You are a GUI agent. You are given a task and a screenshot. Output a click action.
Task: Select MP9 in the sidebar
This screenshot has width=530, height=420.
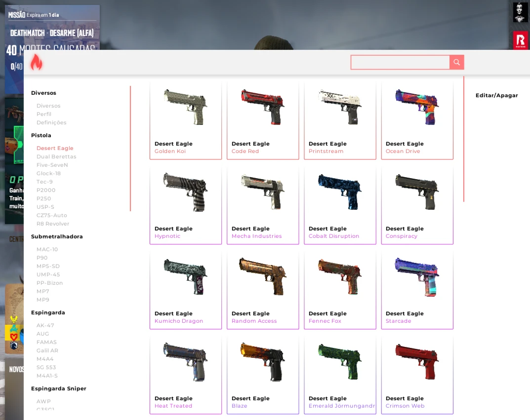tap(42, 300)
